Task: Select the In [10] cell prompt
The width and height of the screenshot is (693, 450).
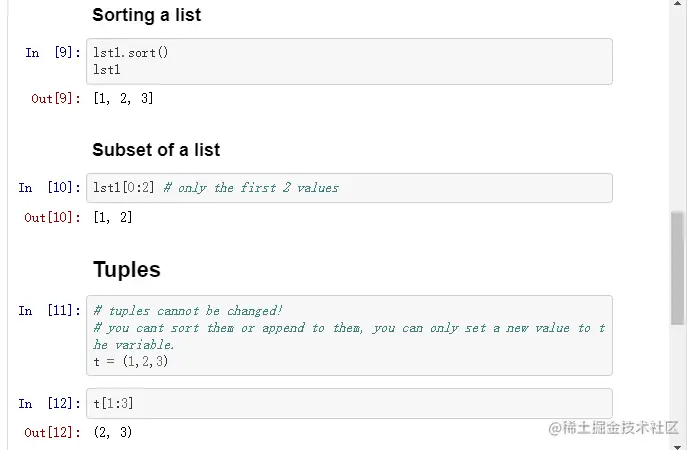Action: pyautogui.click(x=48, y=188)
